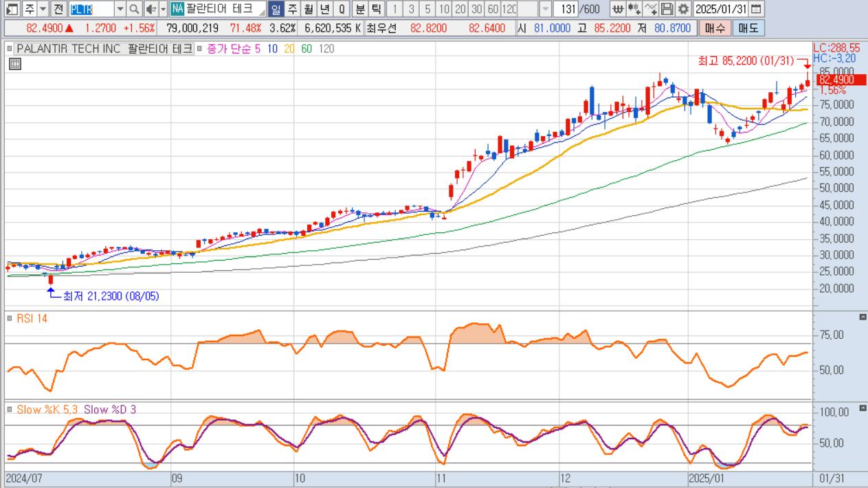Open the dropdown next to the speaker icon
This screenshot has height=488, width=868.
tap(163, 9)
